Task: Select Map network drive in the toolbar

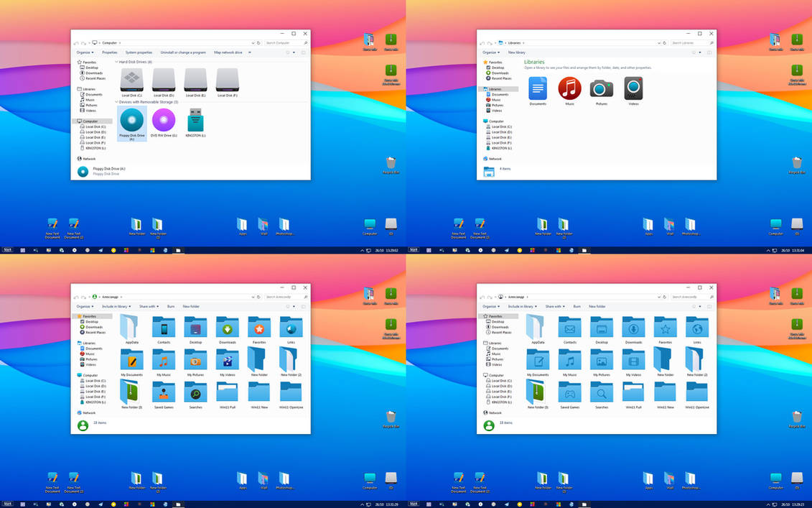Action: point(228,52)
